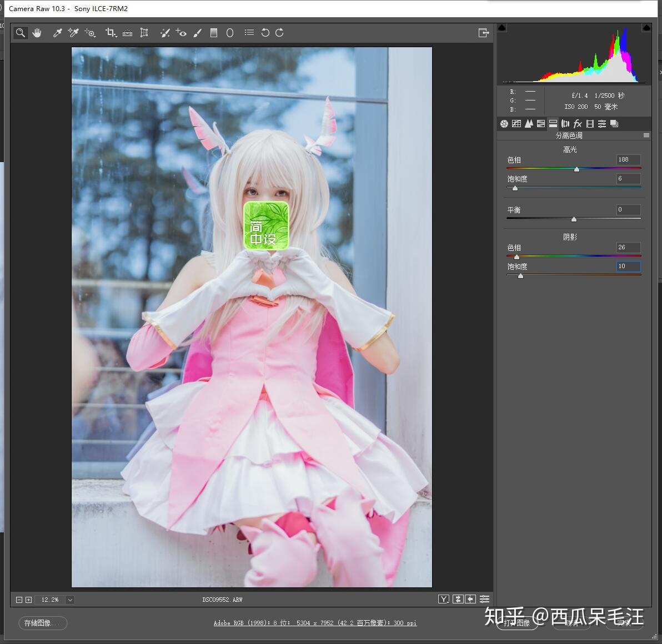Image resolution: width=662 pixels, height=644 pixels.
Task: Toggle highlight clipping warning on histogram
Action: coord(646,28)
